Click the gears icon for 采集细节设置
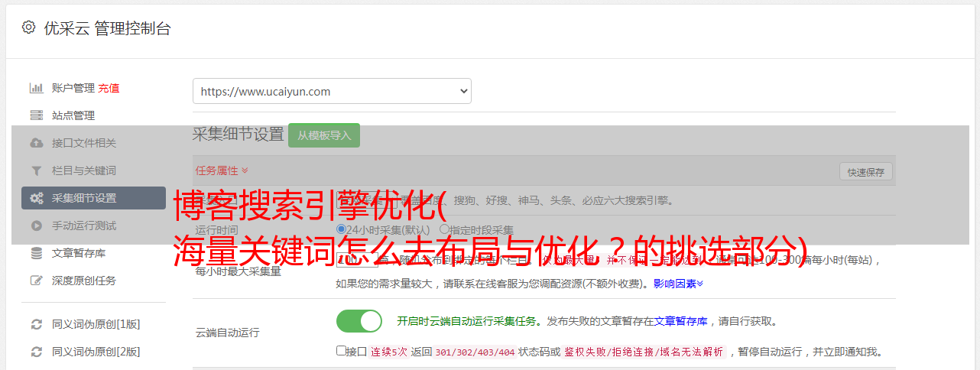 pyautogui.click(x=36, y=198)
